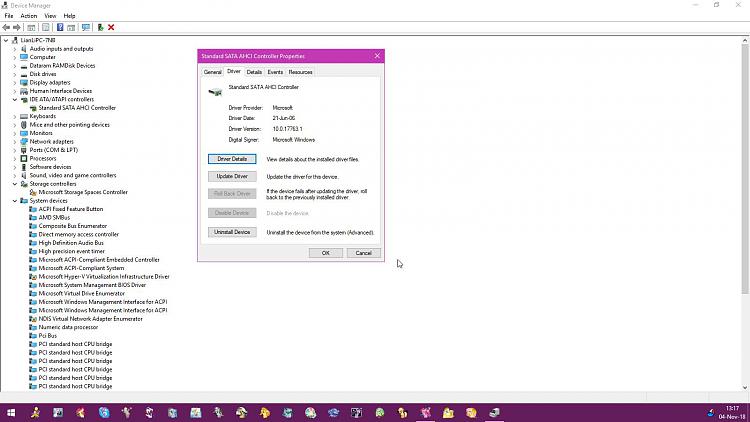
Task: Expand Dataram RAMDisk Devices category
Action: coord(15,66)
